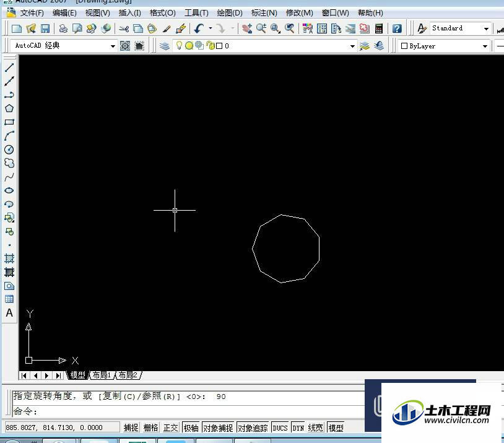This screenshot has width=504, height=443.
Task: Open the Layer Properties Manager icon
Action: pyautogui.click(x=165, y=46)
